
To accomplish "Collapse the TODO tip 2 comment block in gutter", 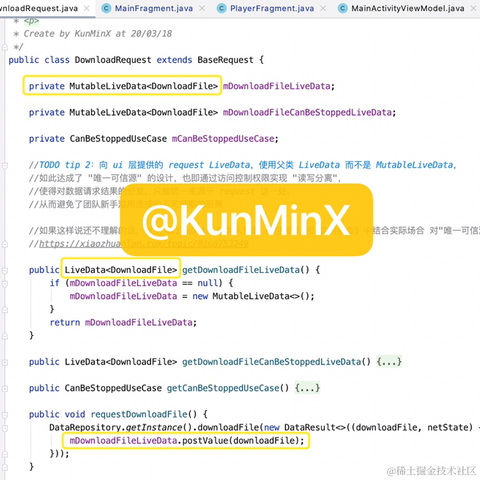I will click(x=5, y=165).
